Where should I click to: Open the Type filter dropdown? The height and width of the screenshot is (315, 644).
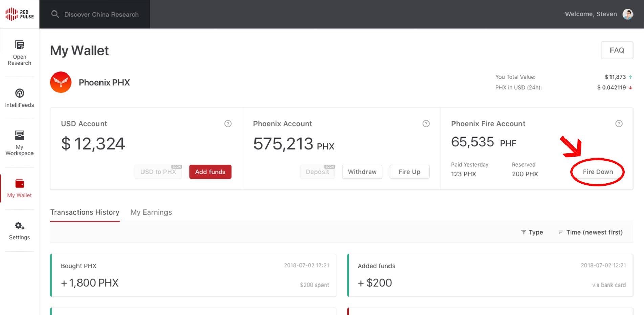point(532,232)
